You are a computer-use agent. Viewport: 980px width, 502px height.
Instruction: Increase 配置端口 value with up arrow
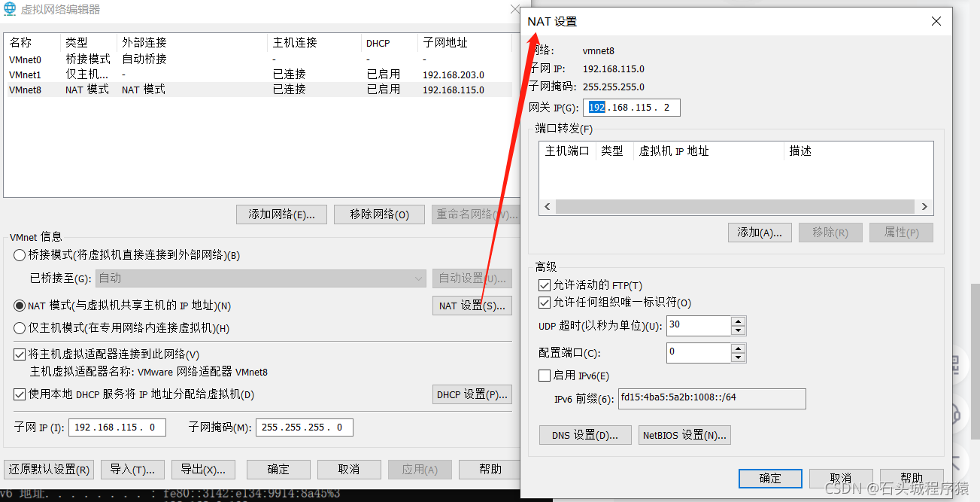tap(738, 348)
